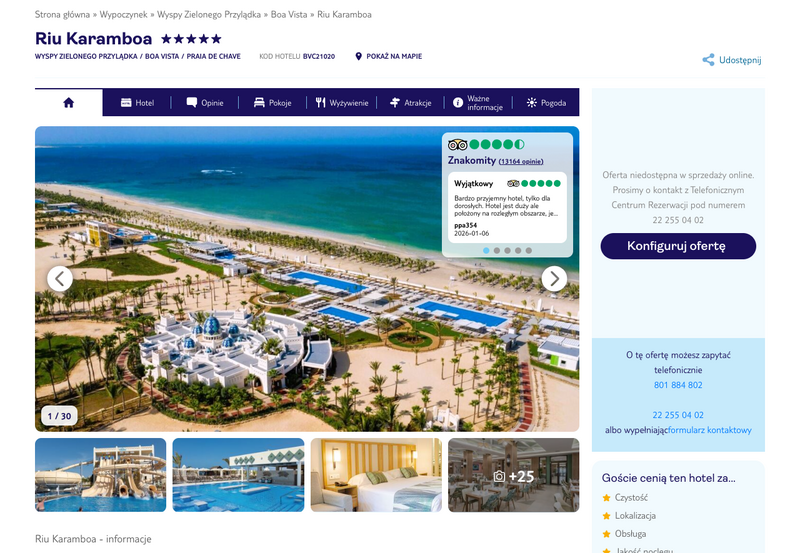Click the Boa Vista breadcrumb link
The width and height of the screenshot is (800, 553).
(x=289, y=14)
